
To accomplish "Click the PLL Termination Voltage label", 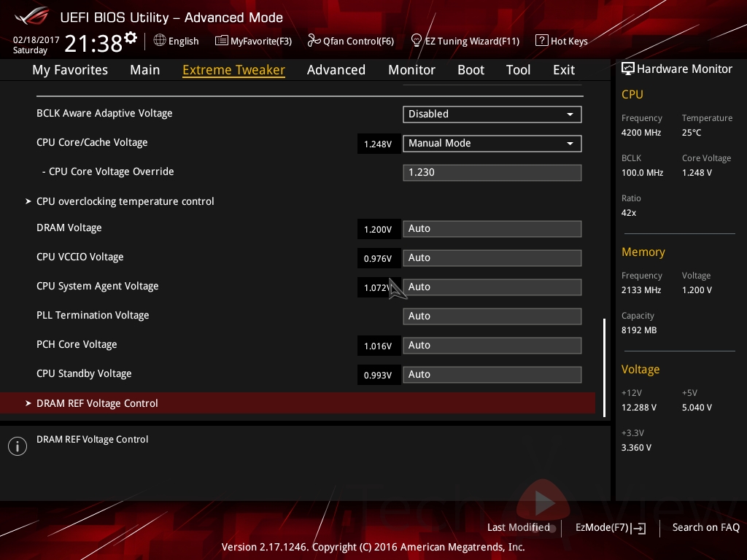I will 93,315.
